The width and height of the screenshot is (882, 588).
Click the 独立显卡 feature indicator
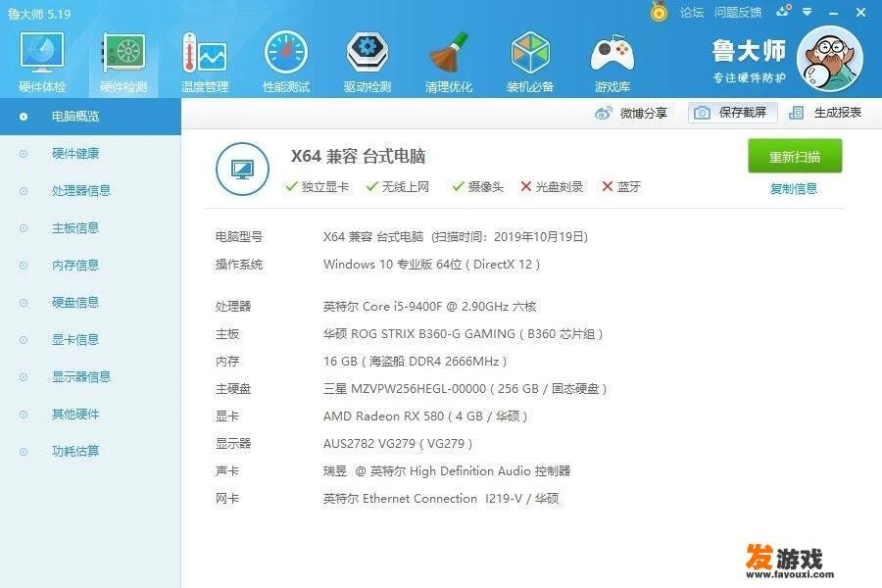coord(317,187)
